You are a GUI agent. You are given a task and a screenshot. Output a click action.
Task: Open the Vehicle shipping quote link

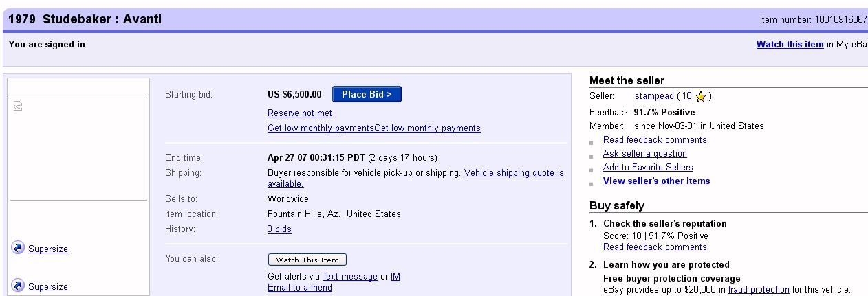(x=514, y=173)
